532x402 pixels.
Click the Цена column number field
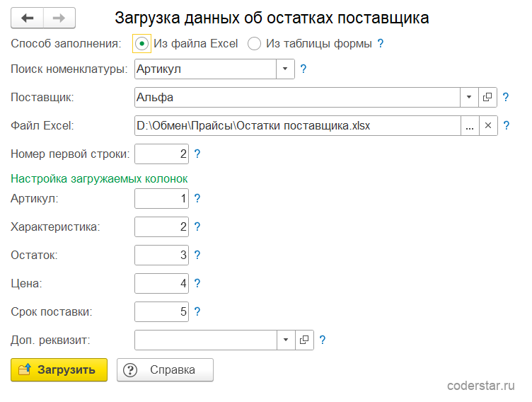(x=161, y=283)
